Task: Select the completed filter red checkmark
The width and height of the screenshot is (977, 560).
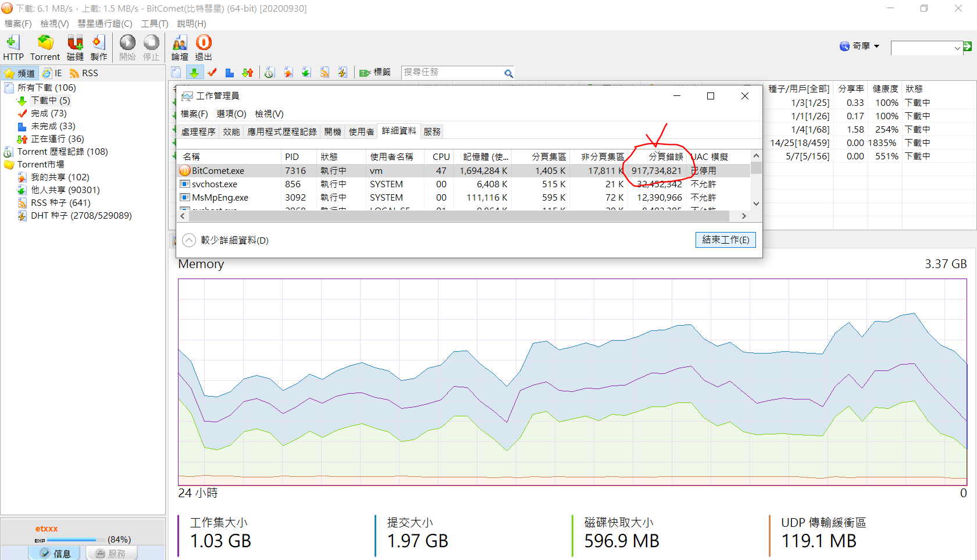Action: point(212,73)
